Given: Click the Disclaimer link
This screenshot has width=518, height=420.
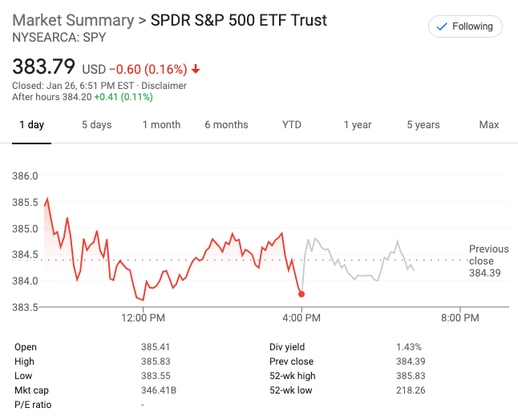Looking at the screenshot, I should 164,86.
